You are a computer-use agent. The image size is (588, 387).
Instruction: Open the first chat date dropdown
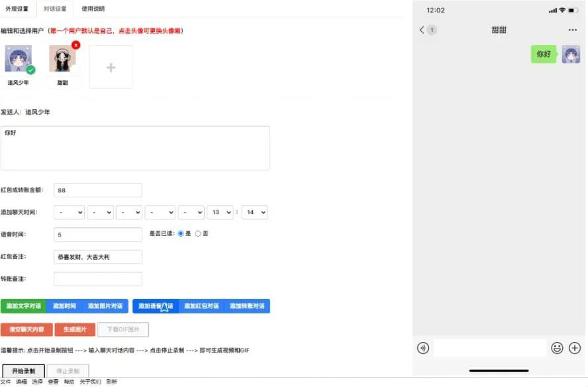click(x=68, y=212)
